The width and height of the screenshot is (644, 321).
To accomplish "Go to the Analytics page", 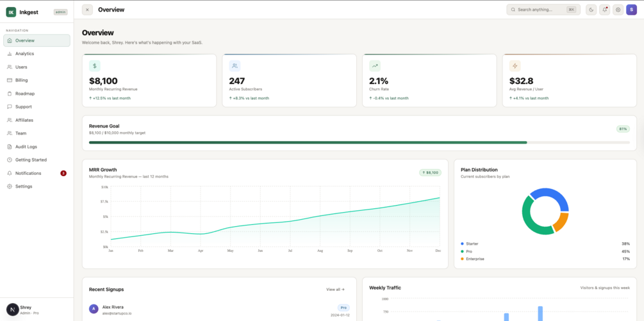I will 37,54.
